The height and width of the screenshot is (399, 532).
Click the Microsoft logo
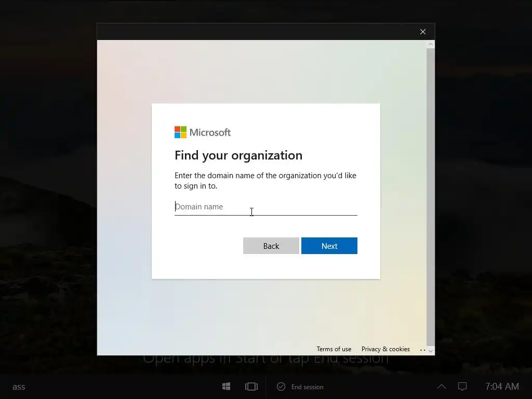(202, 132)
